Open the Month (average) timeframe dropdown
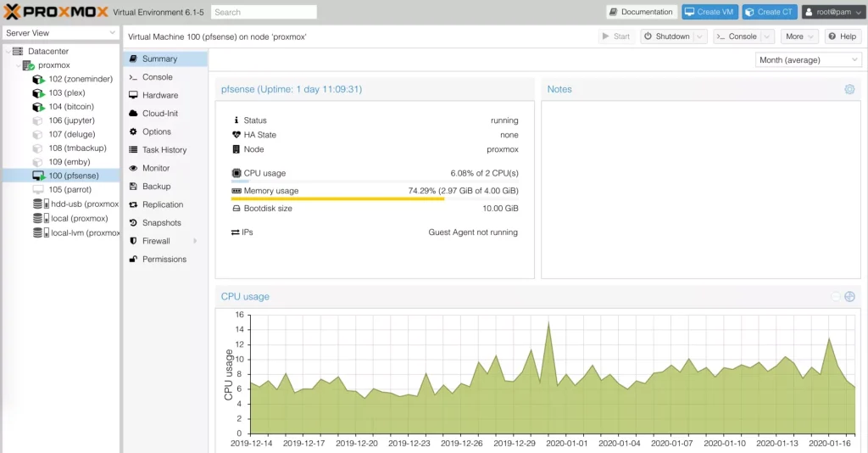Viewport: 868px width, 453px height. [808, 60]
